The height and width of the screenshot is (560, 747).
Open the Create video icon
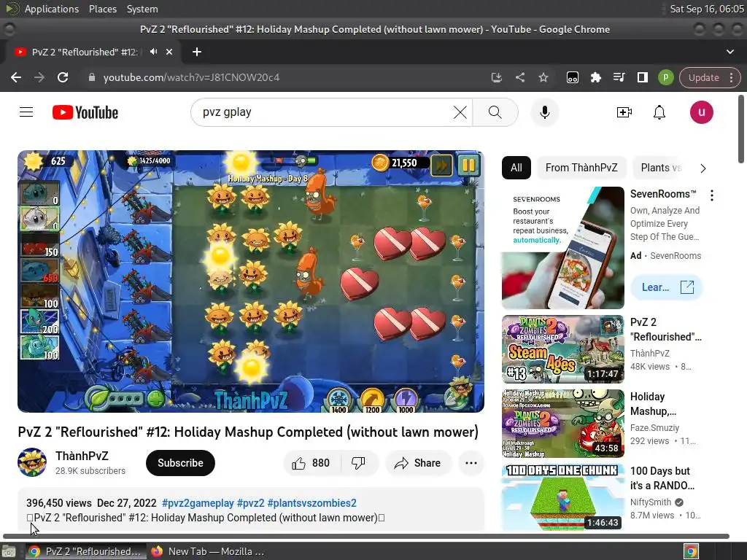click(624, 112)
